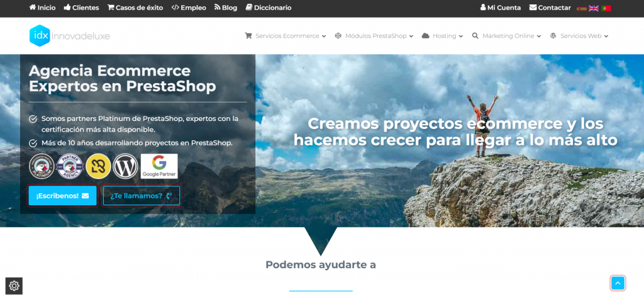Click the WordPress logo badge

pos(125,166)
